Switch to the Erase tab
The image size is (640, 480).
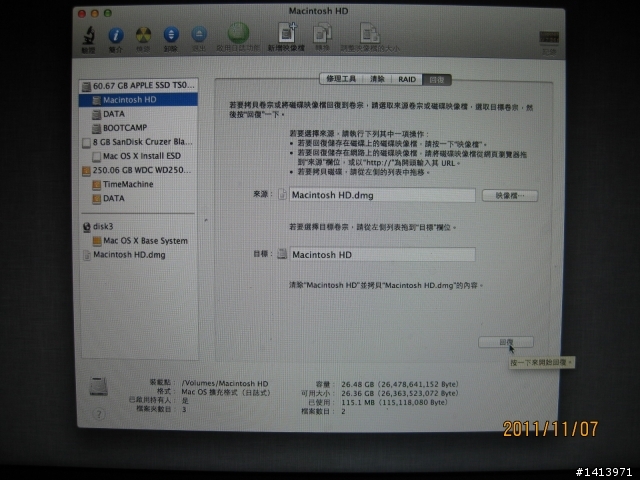pos(377,79)
